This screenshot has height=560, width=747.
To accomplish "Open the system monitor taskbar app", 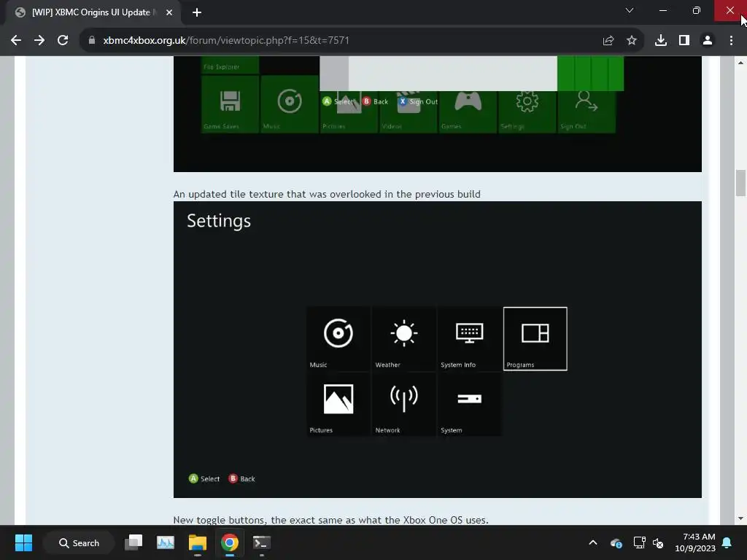I will click(x=166, y=542).
